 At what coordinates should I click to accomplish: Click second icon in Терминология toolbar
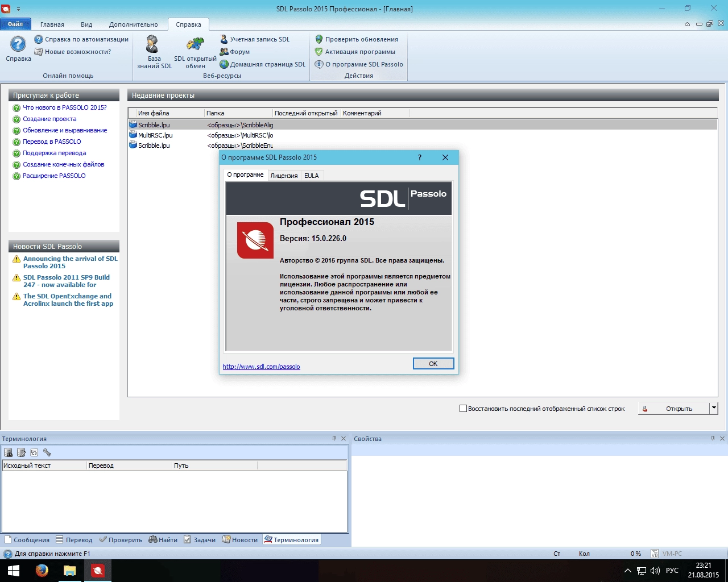[x=22, y=452]
